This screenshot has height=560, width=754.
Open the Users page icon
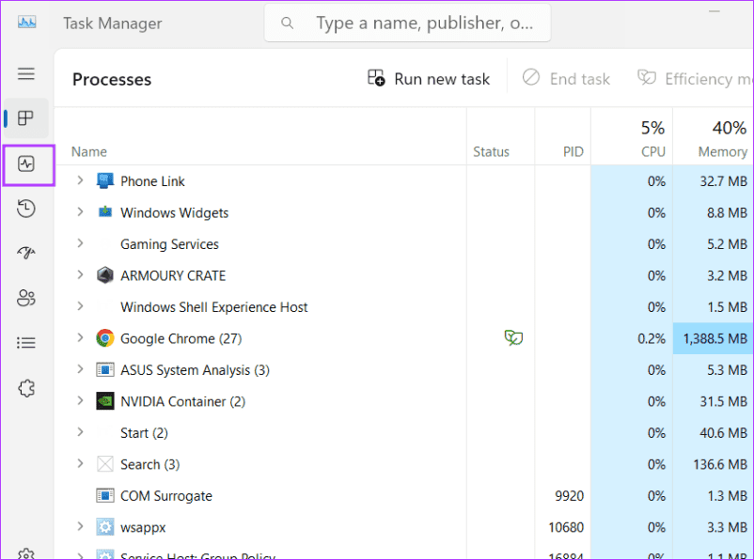(x=26, y=298)
